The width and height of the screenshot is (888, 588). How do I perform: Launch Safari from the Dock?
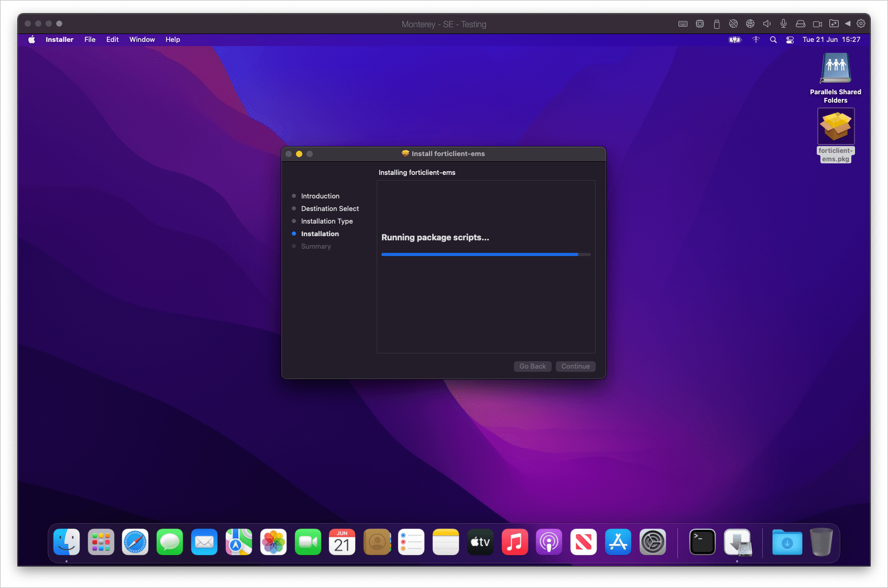coord(135,542)
